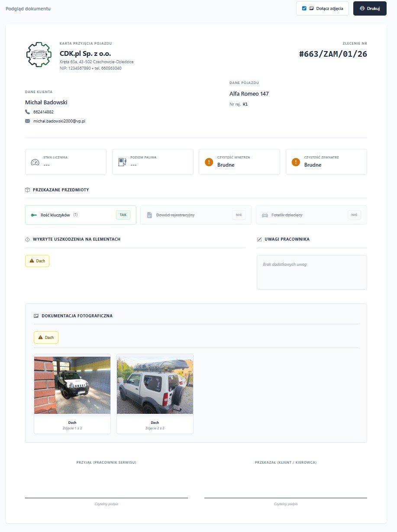The height and width of the screenshot is (532, 397).
Task: Click the exterior cleanliness warning icon
Action: [296, 162]
